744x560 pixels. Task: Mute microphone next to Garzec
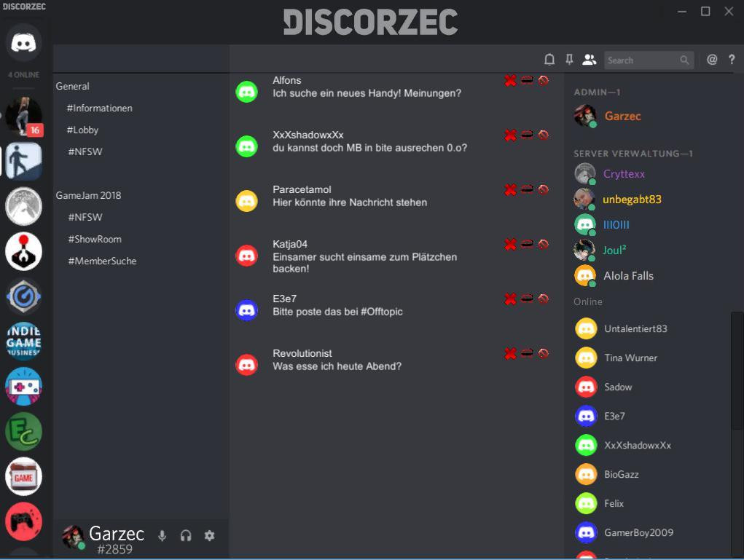coord(162,536)
